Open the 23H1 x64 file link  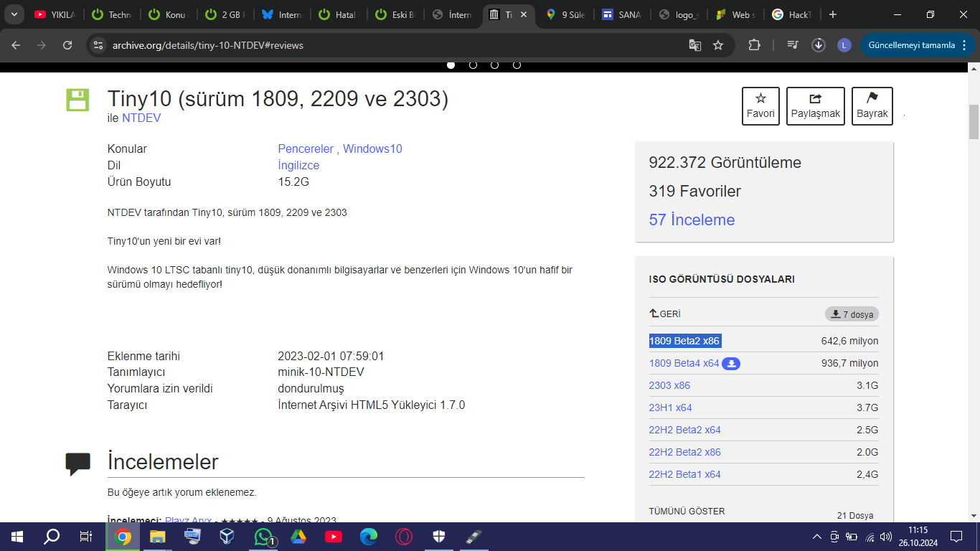click(x=671, y=408)
